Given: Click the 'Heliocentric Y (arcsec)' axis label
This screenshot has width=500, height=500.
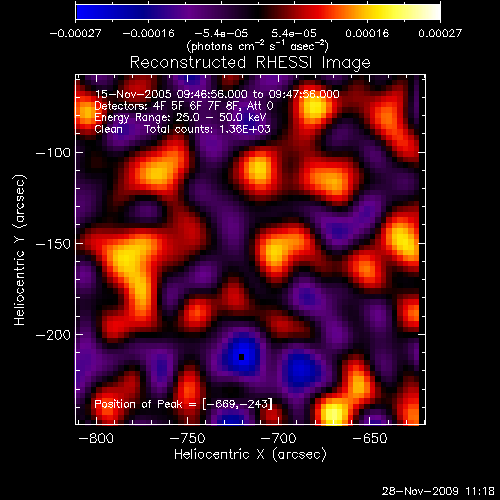Looking at the screenshot, I should pos(20,250).
